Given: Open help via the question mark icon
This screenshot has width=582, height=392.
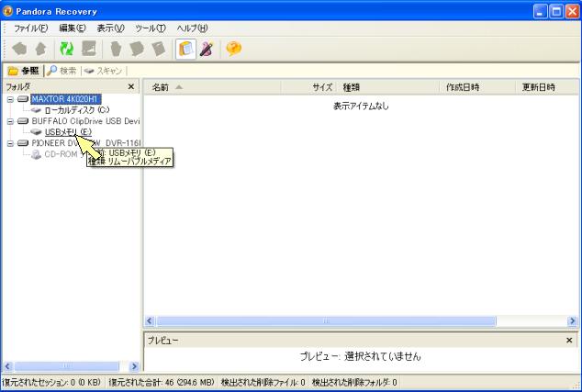Looking at the screenshot, I should coord(234,49).
